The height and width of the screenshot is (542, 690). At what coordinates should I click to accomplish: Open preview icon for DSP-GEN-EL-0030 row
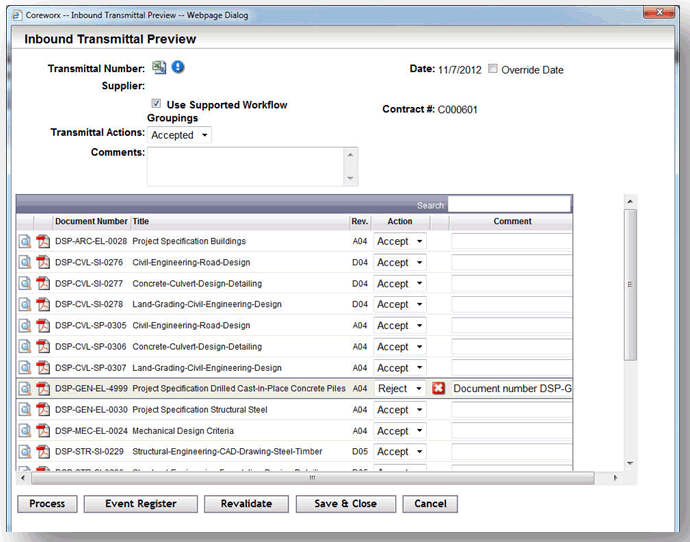coord(25,410)
